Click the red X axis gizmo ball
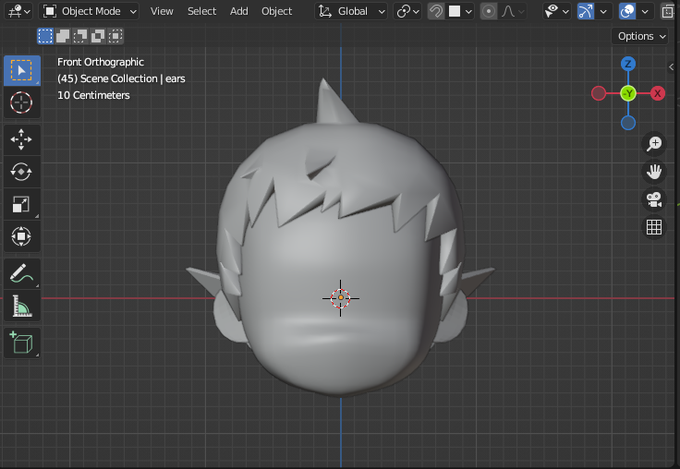The width and height of the screenshot is (680, 469). [657, 93]
